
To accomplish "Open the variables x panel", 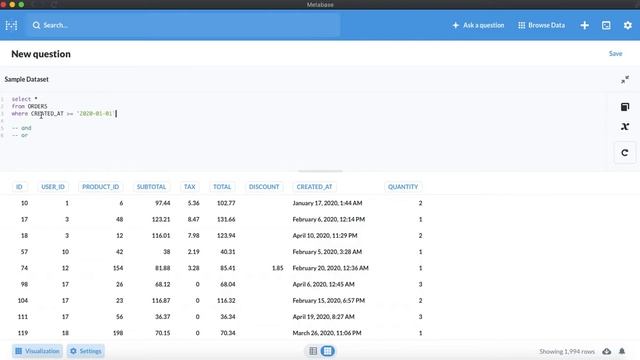I will click(625, 127).
